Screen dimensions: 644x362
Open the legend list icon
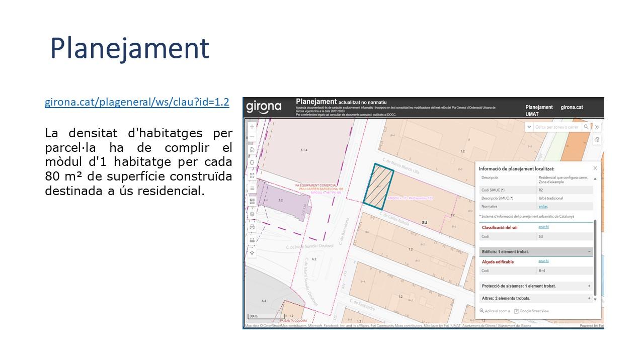[x=252, y=188]
